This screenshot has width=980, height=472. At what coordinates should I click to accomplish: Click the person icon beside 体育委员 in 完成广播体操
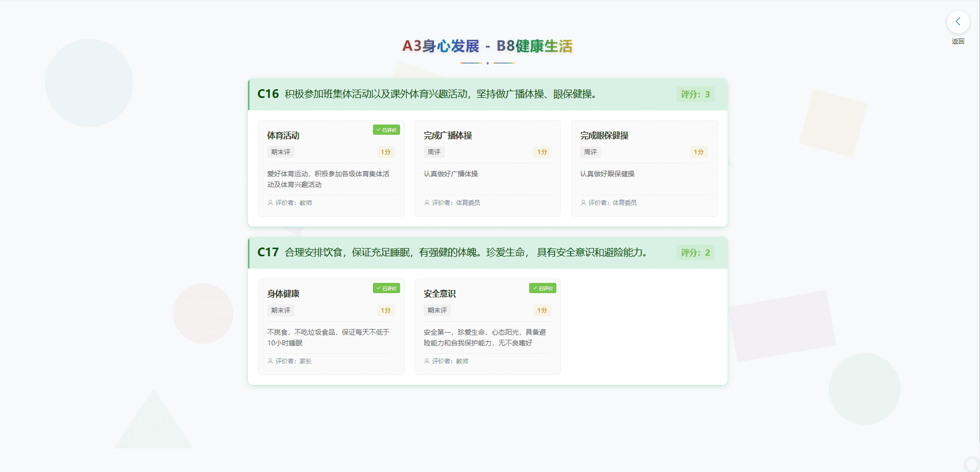coord(426,202)
